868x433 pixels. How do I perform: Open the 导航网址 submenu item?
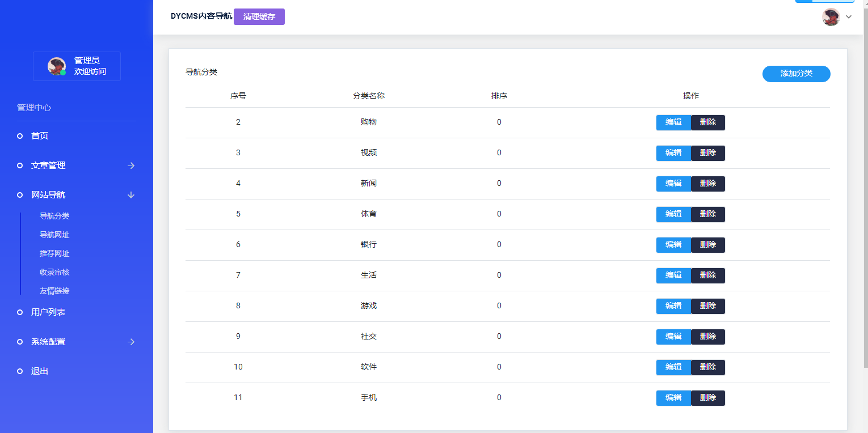click(x=54, y=235)
